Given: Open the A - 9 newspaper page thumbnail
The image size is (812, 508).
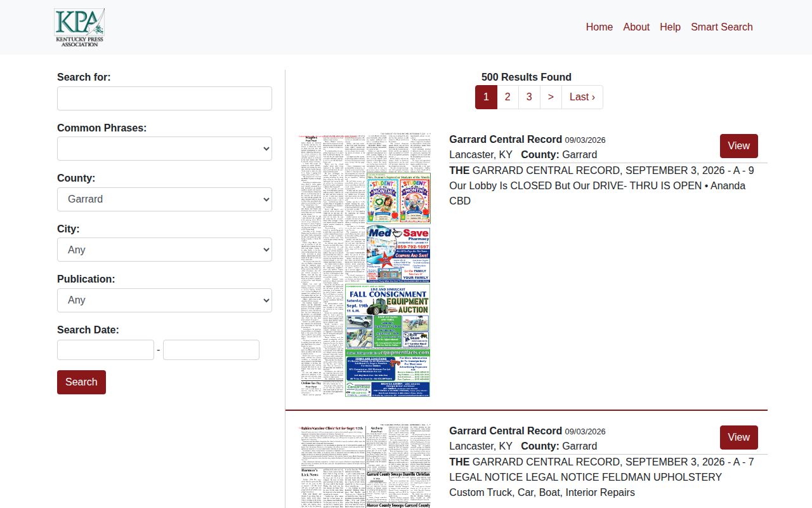Looking at the screenshot, I should [366, 265].
